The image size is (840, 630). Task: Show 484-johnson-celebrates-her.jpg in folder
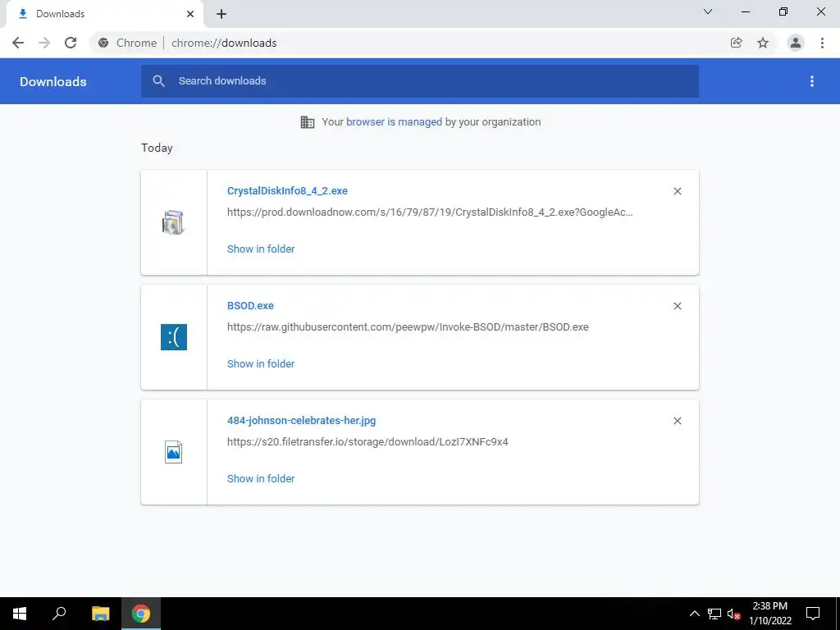261,478
